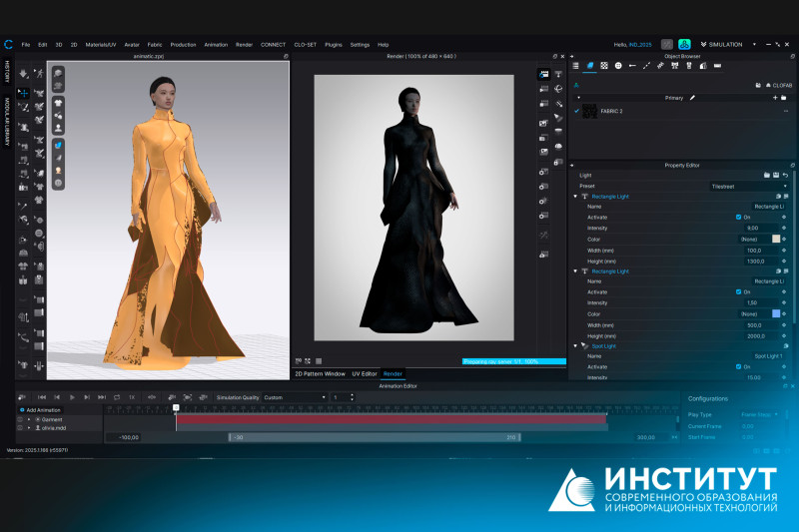The image size is (799, 532).
Task: Open the Preset Tilestreet dropdown
Action: click(x=749, y=186)
